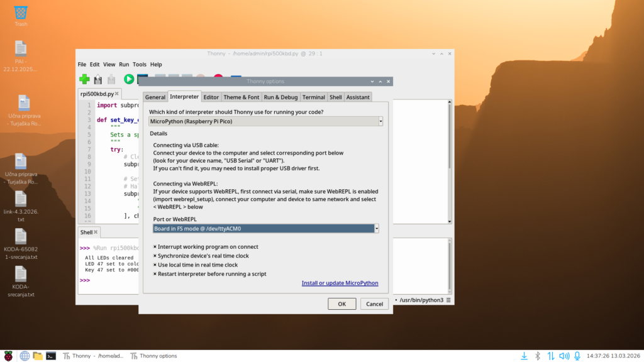Viewport: 644px width, 362px height.
Task: Toggle Synchronize device's real time clock
Action: pos(155,256)
